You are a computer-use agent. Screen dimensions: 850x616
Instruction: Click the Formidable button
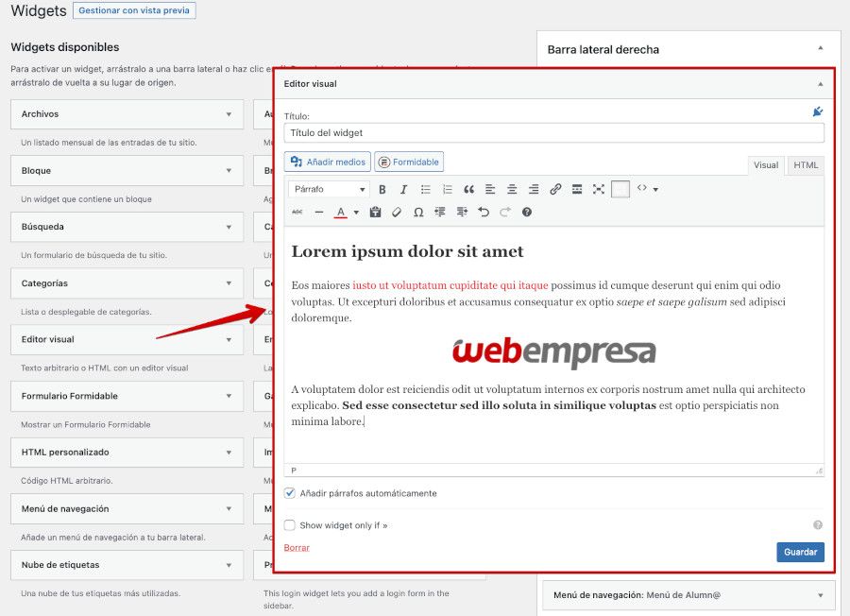point(409,162)
